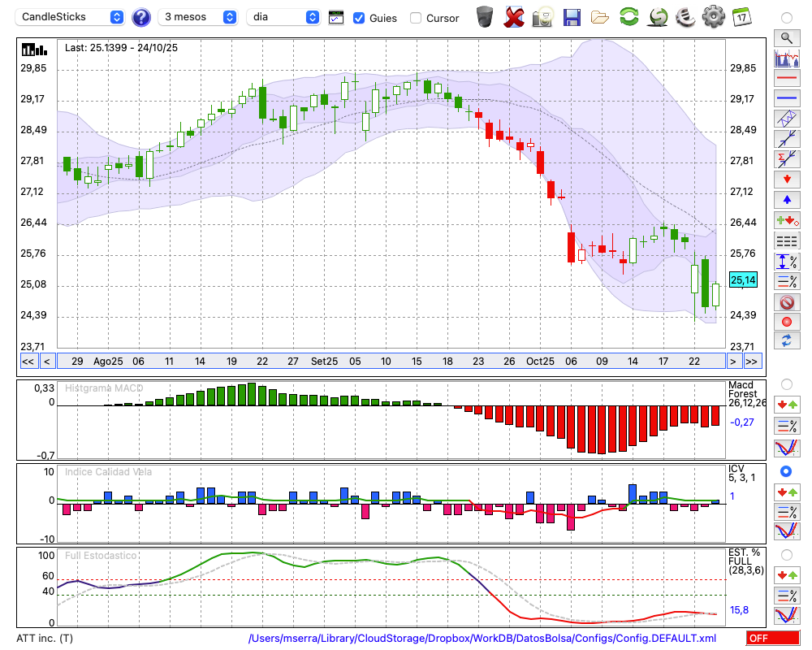812x650 pixels.
Task: Select the blue parallel channel tool
Action: 787,119
